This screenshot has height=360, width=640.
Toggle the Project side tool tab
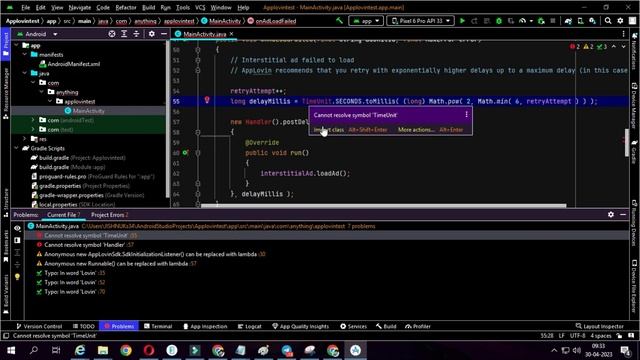tap(5, 44)
